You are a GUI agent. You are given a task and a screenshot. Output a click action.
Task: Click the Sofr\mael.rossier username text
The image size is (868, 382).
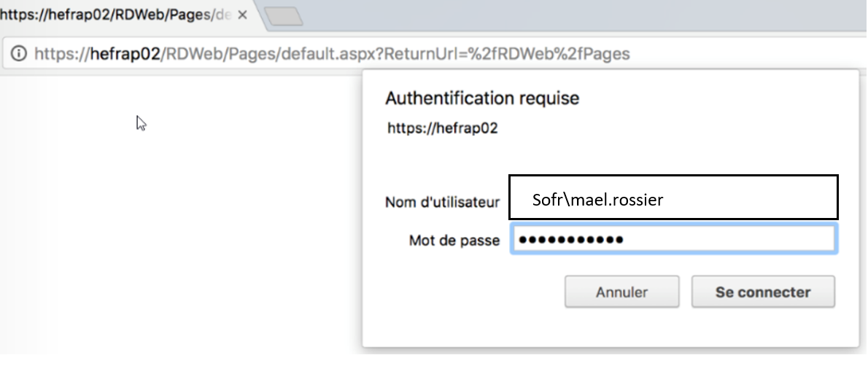tap(597, 199)
